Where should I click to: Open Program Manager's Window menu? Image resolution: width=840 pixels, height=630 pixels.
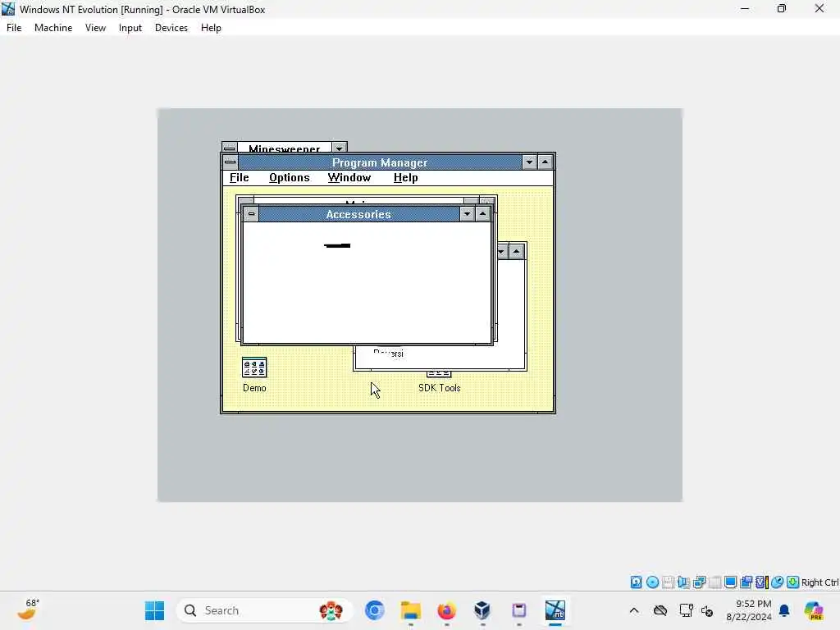349,178
